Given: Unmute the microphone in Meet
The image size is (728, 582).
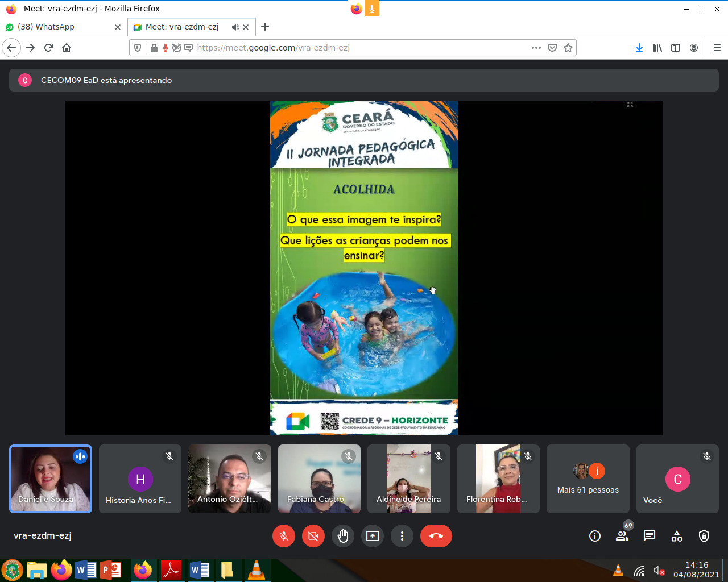Looking at the screenshot, I should pyautogui.click(x=284, y=536).
